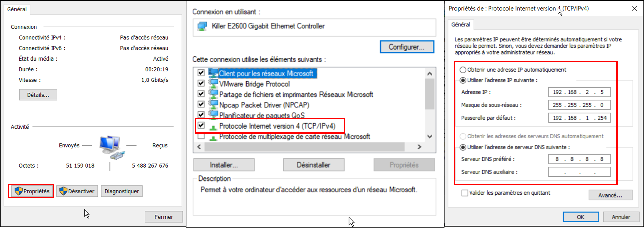Click the Détails... button
The image size is (644, 228).
coord(38,95)
